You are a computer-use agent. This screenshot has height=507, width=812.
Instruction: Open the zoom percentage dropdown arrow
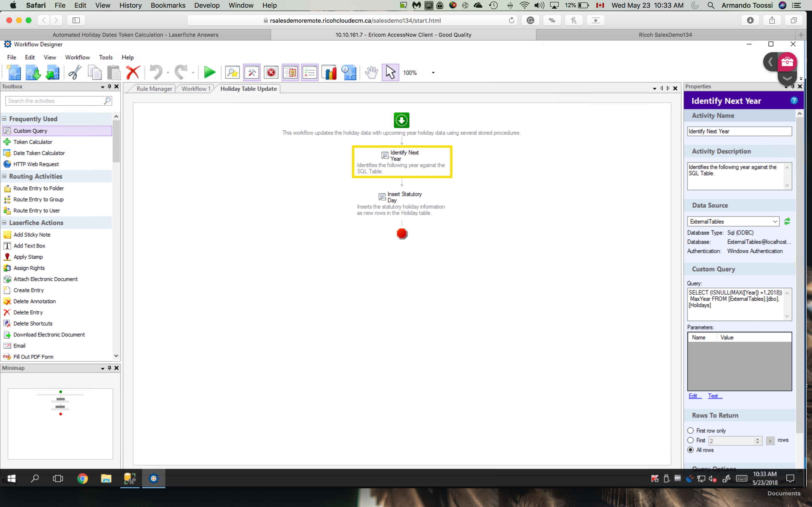(x=433, y=73)
